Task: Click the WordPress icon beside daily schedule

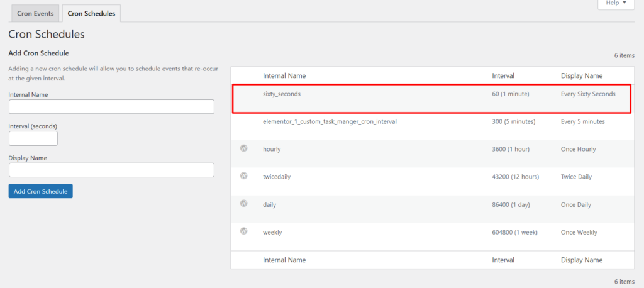Action: (x=243, y=203)
